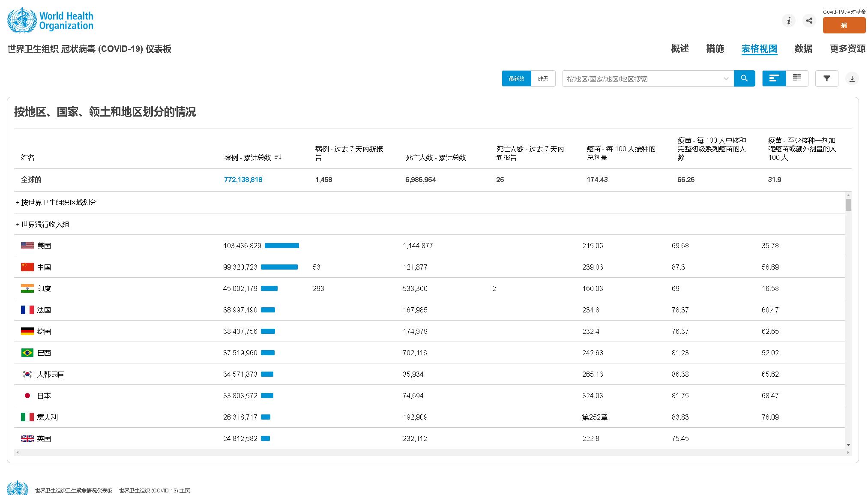Open the region search dropdown arrow
Image resolution: width=868 pixels, height=495 pixels.
(x=726, y=79)
